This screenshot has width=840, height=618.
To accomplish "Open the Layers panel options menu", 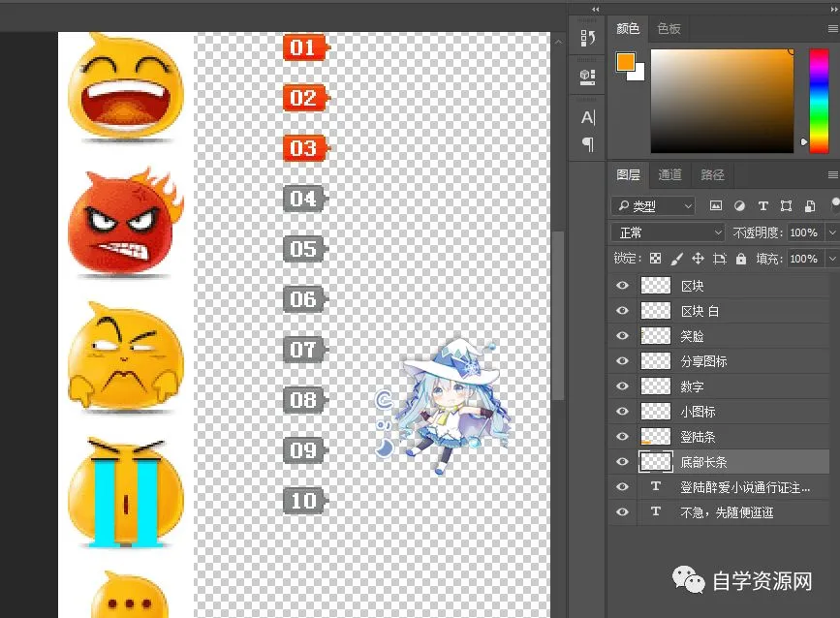I will pyautogui.click(x=832, y=174).
